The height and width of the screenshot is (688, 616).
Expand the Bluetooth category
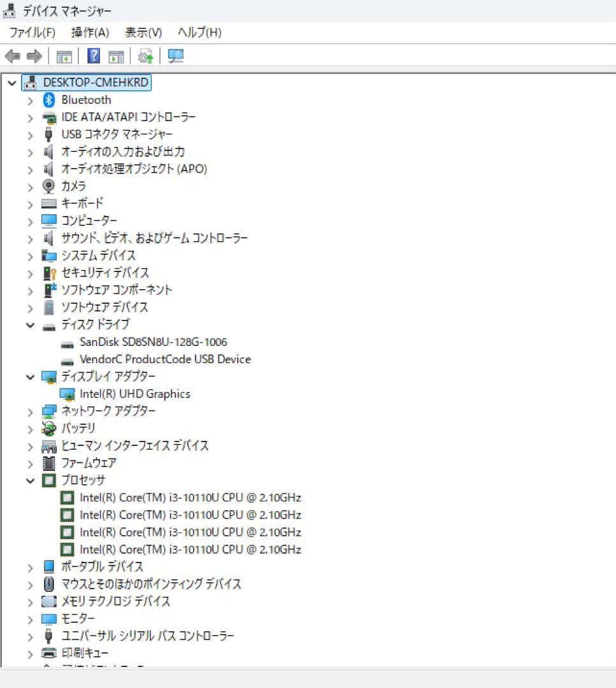click(x=30, y=101)
